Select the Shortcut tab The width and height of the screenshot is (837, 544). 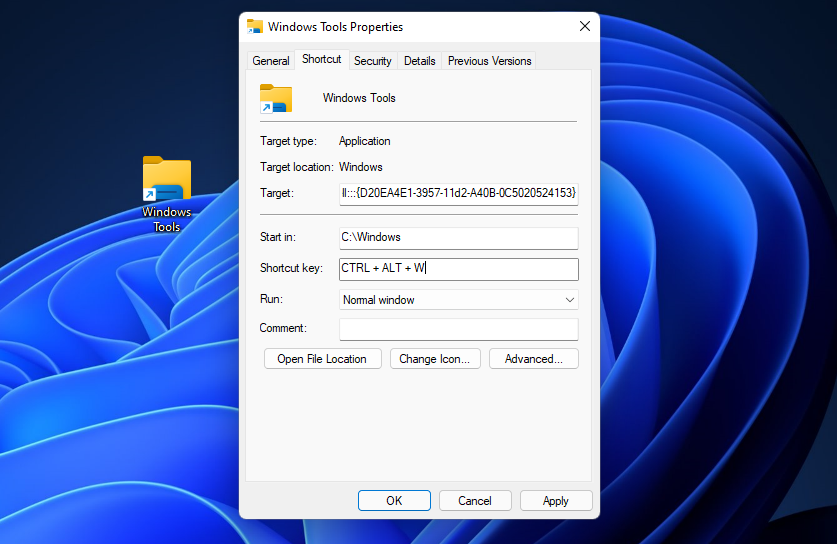tap(321, 60)
